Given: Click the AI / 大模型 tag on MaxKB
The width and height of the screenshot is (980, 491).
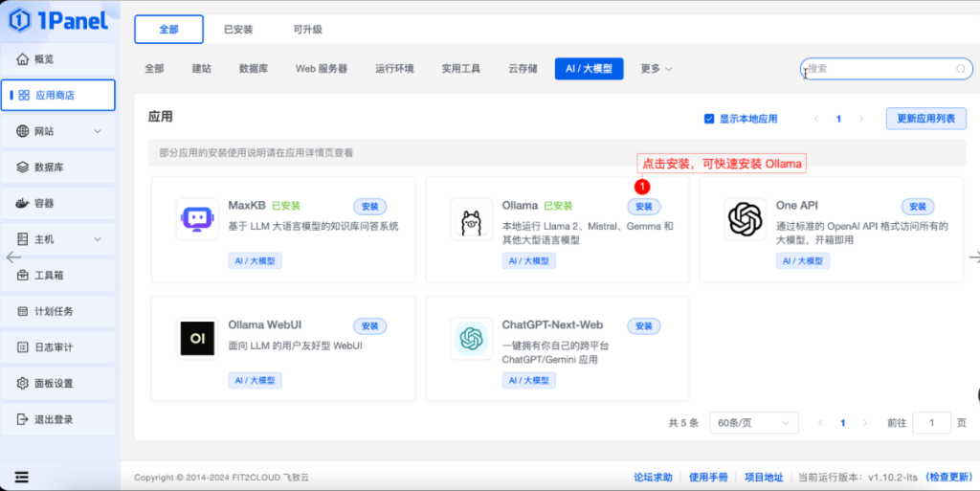Looking at the screenshot, I should (x=255, y=260).
